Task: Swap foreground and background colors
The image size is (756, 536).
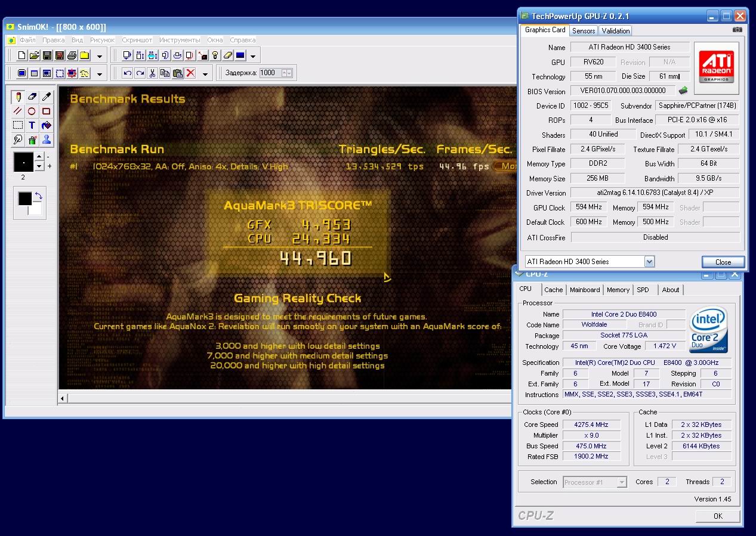Action: [39, 196]
